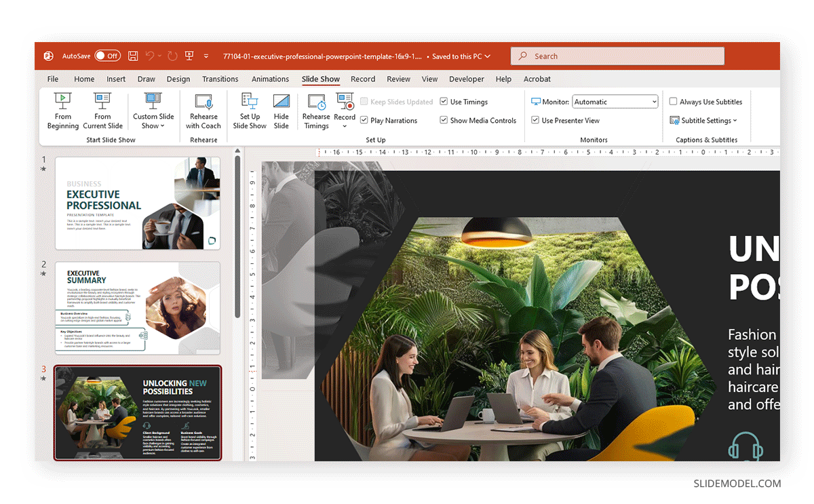Expand Subtitle Settings options
The image size is (814, 504).
(x=705, y=120)
